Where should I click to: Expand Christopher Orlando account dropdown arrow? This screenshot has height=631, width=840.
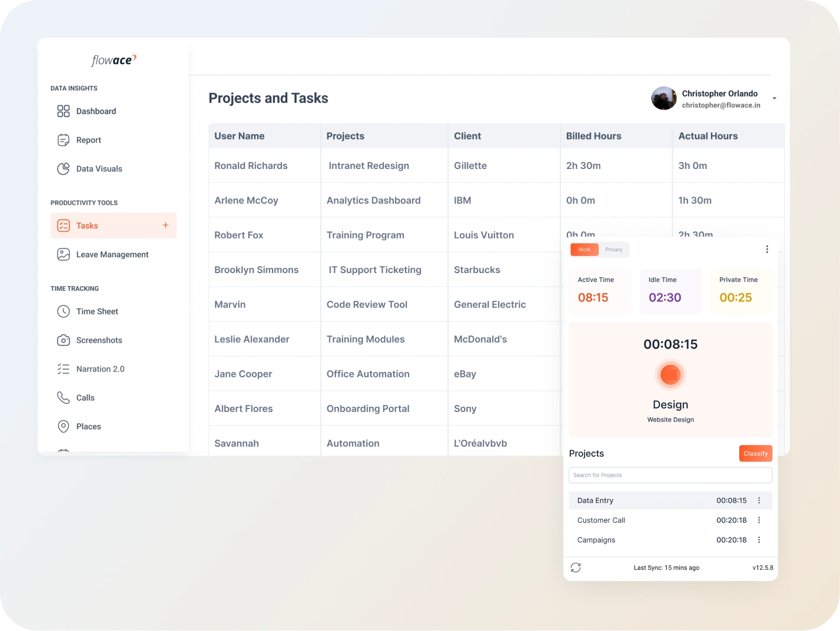click(774, 99)
